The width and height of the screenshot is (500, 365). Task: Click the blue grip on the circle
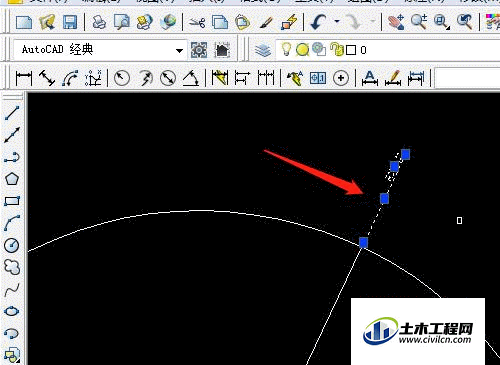pyautogui.click(x=364, y=242)
